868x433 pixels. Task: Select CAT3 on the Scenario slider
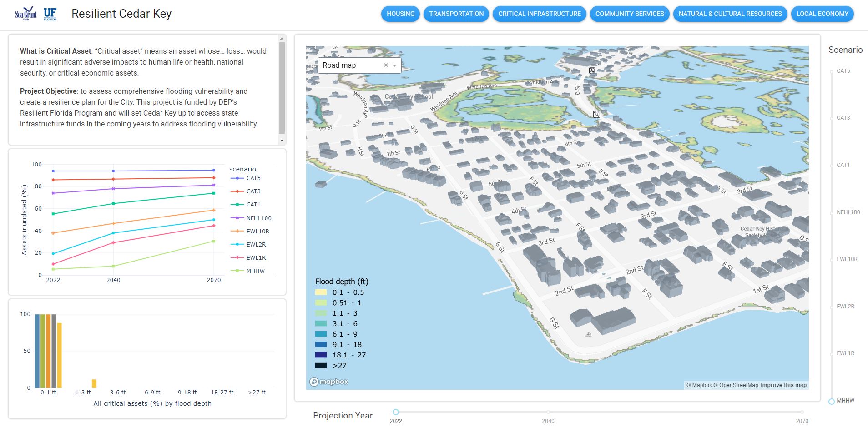[x=832, y=118]
